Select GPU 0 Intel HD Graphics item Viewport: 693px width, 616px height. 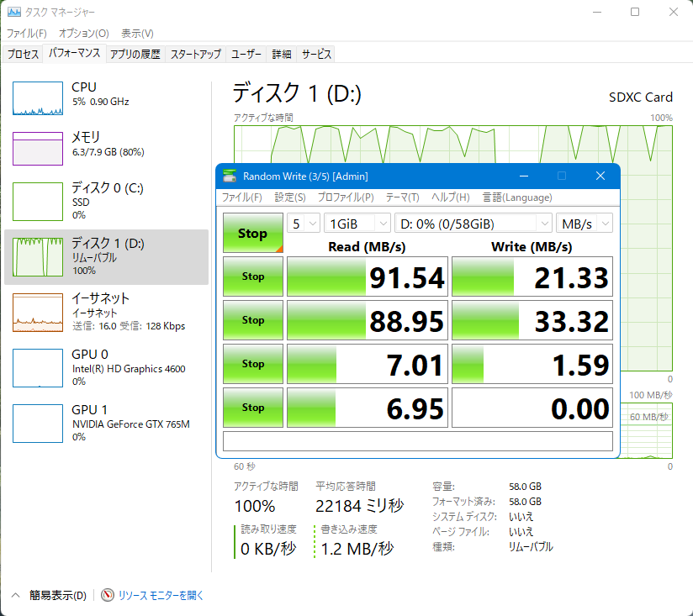(x=38, y=368)
